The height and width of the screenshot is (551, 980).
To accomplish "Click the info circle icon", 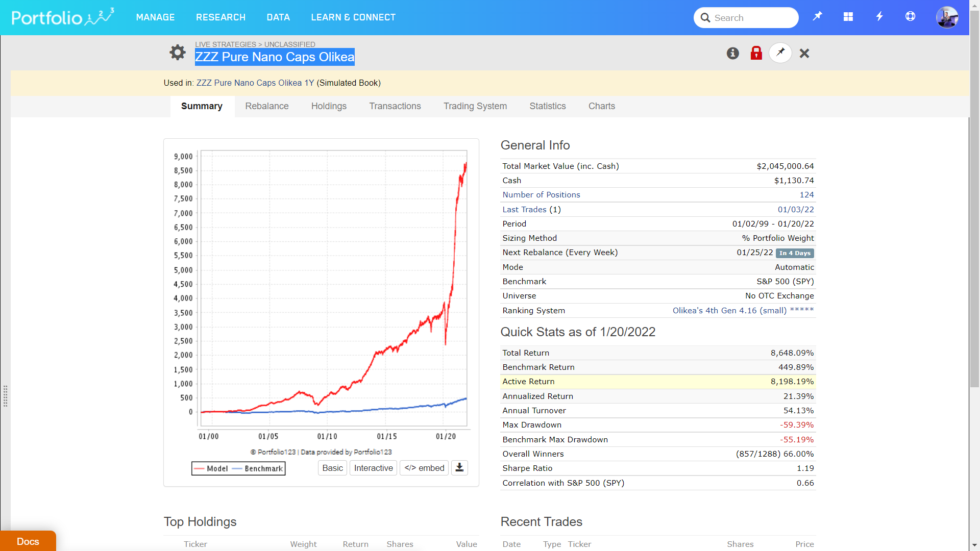I will coord(733,53).
